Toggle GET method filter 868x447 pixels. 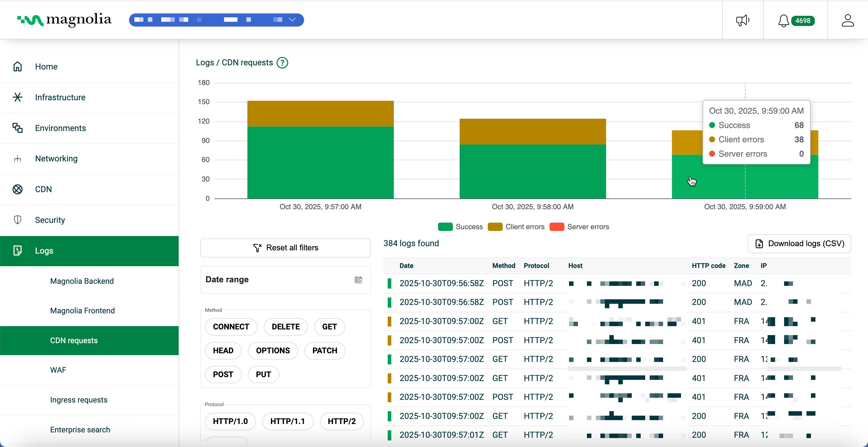[329, 327]
